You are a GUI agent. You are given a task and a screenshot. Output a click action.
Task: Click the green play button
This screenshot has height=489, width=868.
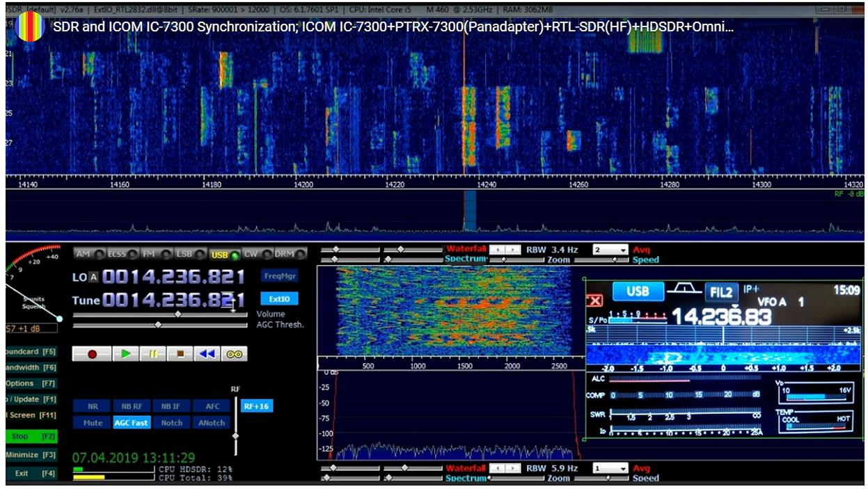(x=126, y=354)
